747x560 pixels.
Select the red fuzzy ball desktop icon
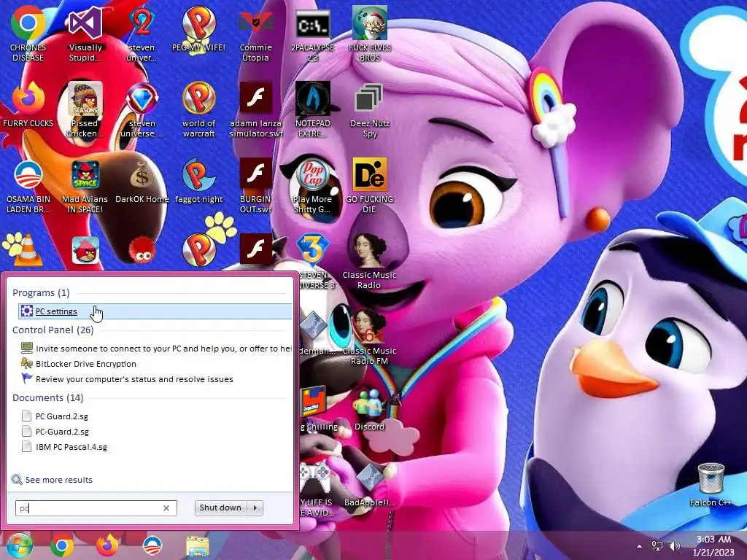[142, 250]
